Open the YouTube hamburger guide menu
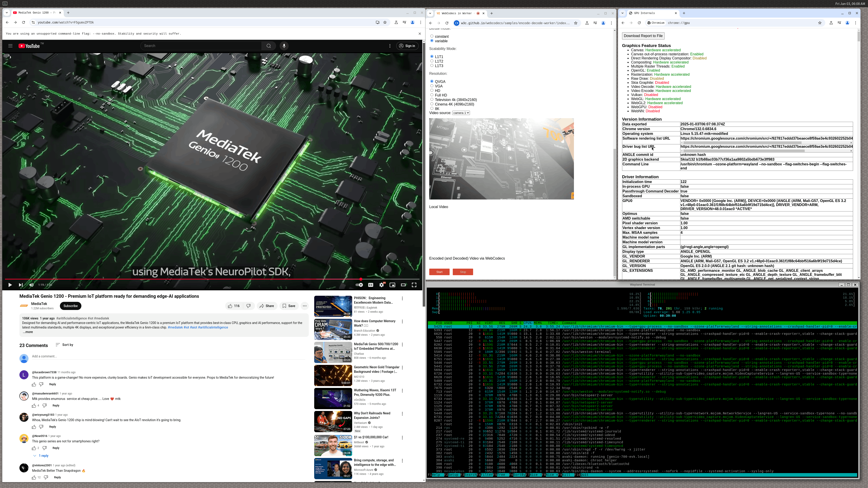Image resolution: width=868 pixels, height=488 pixels. tap(10, 46)
